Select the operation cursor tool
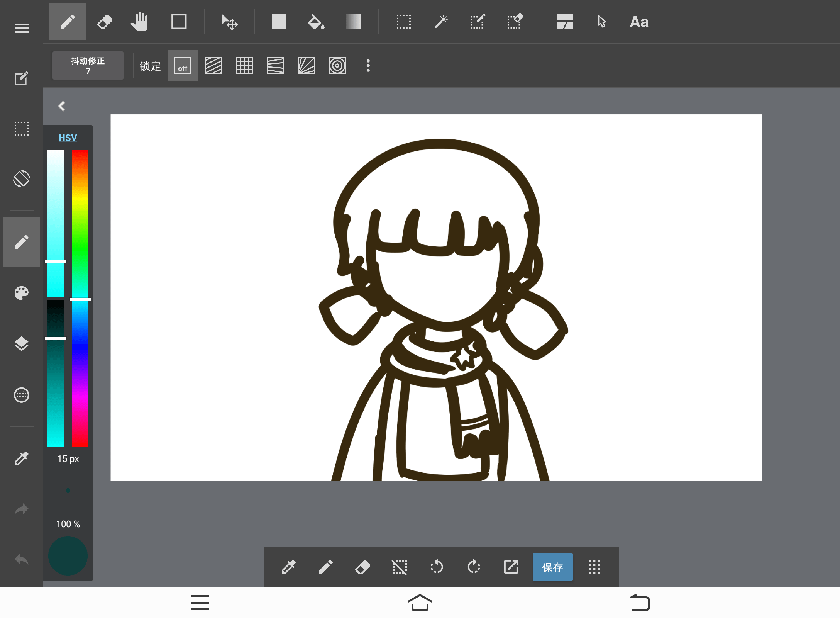 tap(602, 22)
